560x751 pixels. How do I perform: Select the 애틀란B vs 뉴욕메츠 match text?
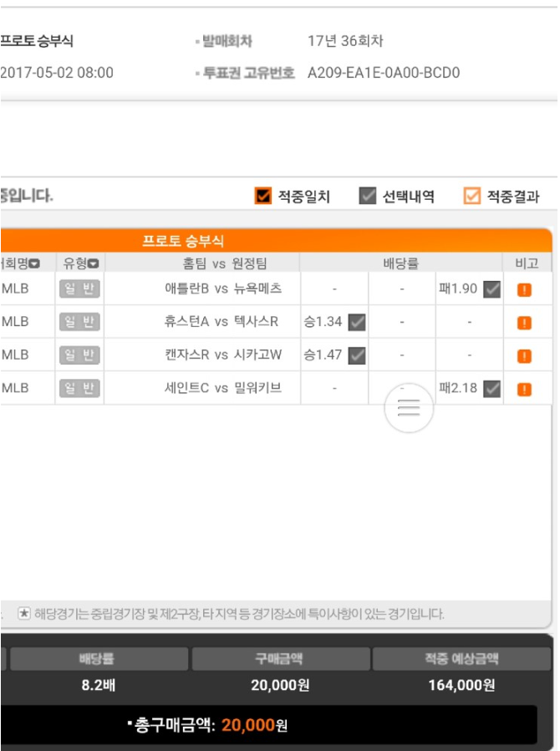tap(223, 289)
